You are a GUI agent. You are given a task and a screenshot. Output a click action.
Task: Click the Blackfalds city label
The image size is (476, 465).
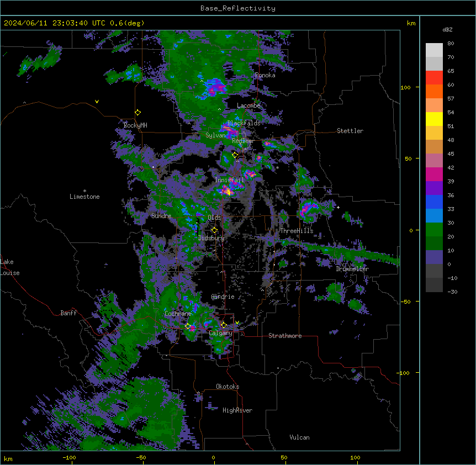(x=244, y=123)
